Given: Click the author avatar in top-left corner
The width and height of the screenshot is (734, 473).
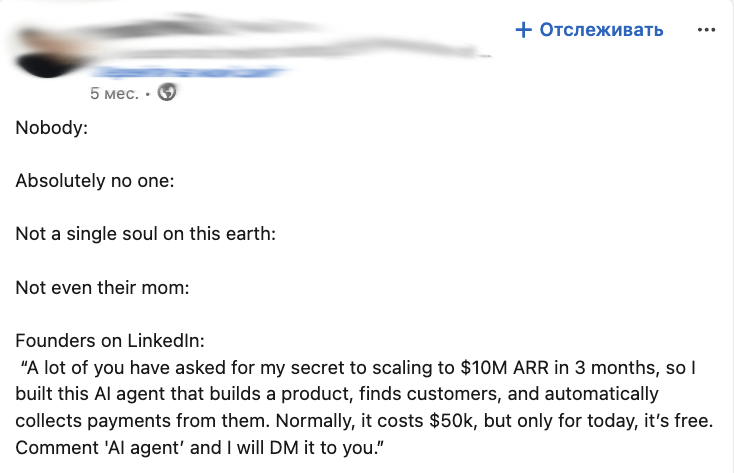Looking at the screenshot, I should tap(40, 45).
